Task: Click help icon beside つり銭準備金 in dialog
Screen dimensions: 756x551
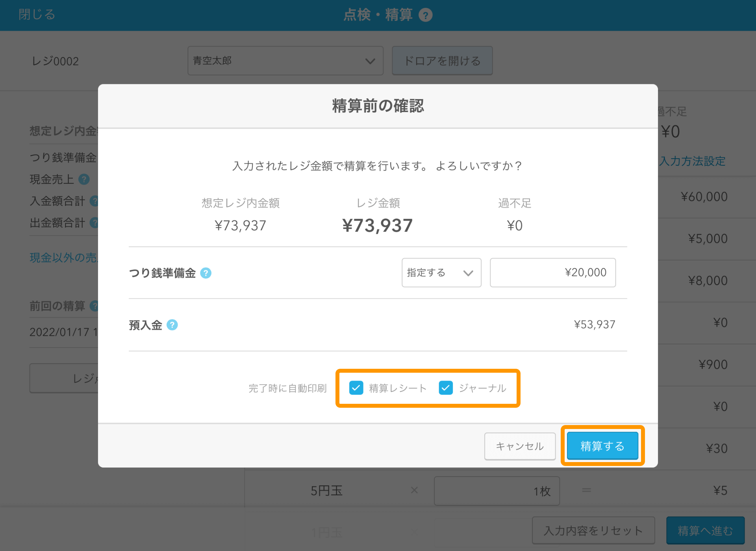Action: [206, 273]
